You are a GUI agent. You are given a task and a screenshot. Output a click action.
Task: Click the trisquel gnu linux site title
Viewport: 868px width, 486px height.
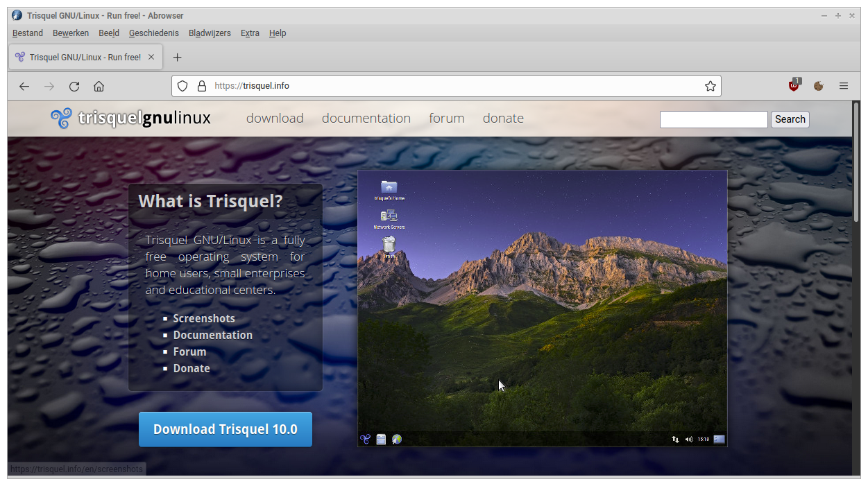[144, 119]
